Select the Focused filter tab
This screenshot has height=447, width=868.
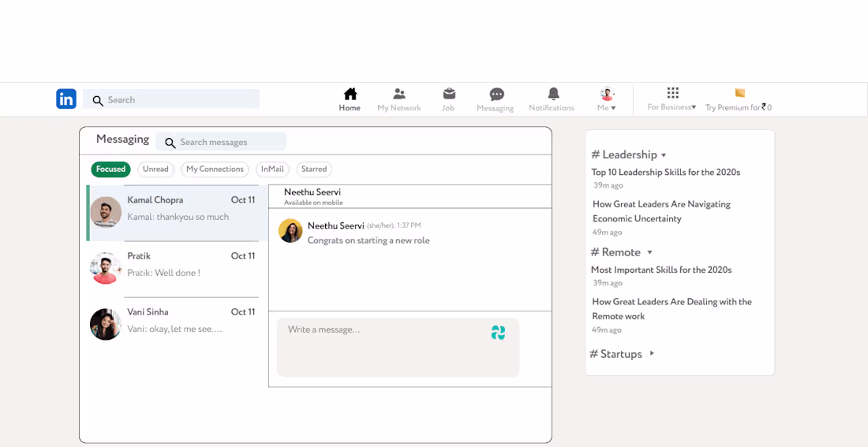pos(110,169)
